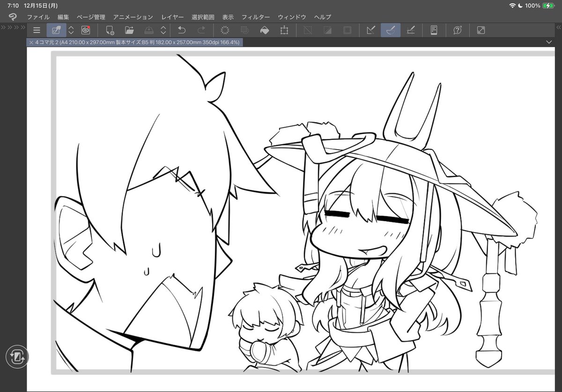Image resolution: width=562 pixels, height=392 pixels.
Task: Click the Invert Selected Area icon
Action: click(x=327, y=30)
